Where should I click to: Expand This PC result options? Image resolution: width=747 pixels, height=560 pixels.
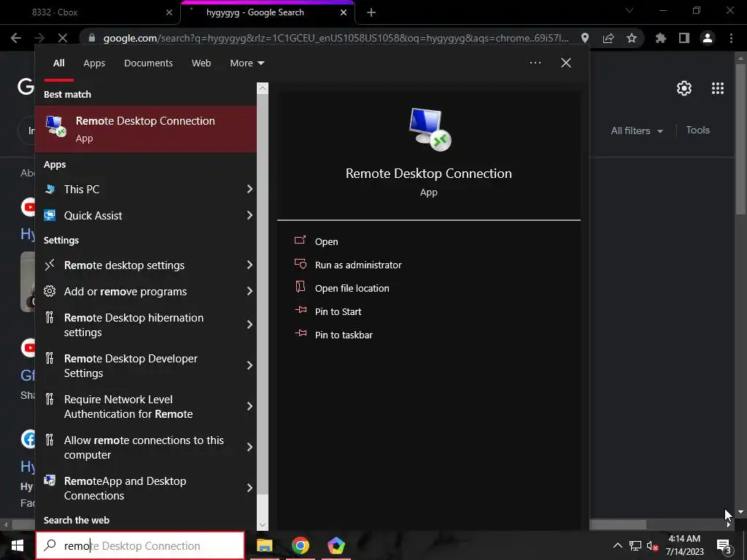[x=249, y=189]
